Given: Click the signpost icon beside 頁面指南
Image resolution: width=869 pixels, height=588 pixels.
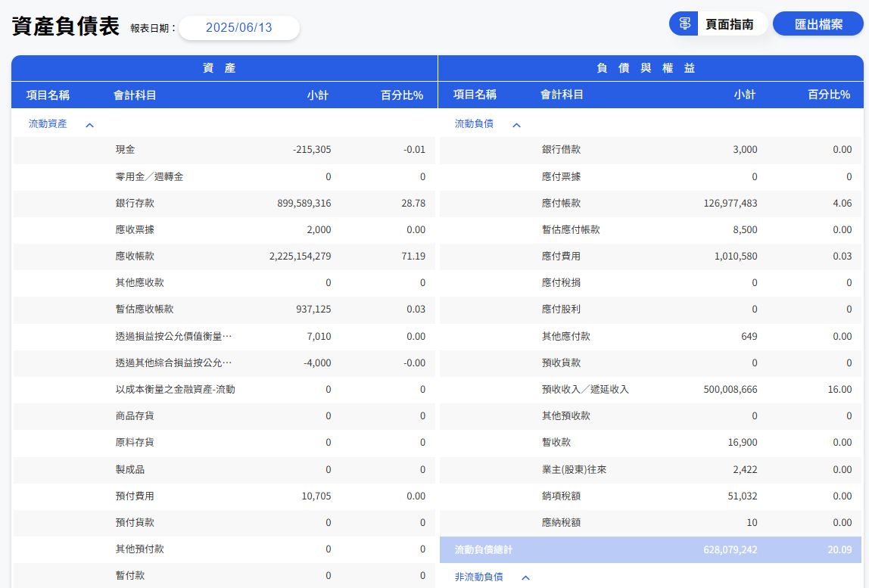Looking at the screenshot, I should tap(684, 23).
